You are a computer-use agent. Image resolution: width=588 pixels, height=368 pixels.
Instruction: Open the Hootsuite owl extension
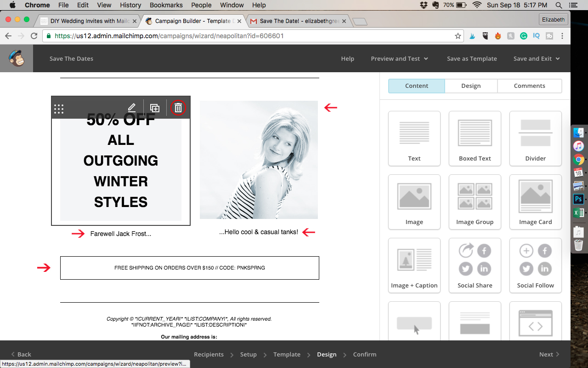point(485,36)
